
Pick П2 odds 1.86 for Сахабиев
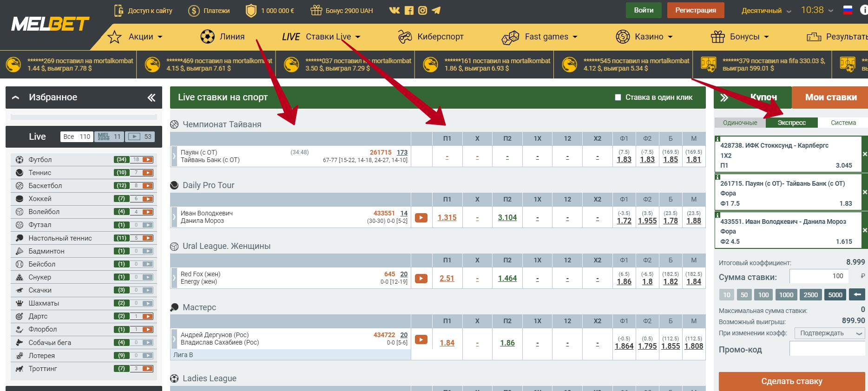(507, 343)
